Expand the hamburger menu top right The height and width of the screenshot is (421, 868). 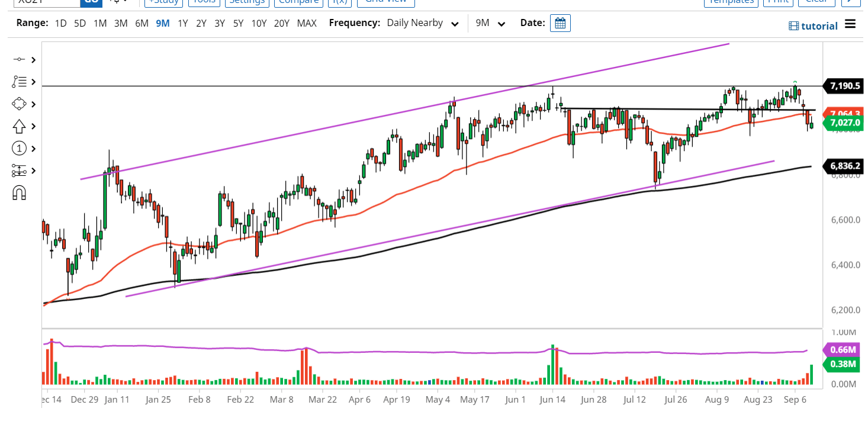851,24
